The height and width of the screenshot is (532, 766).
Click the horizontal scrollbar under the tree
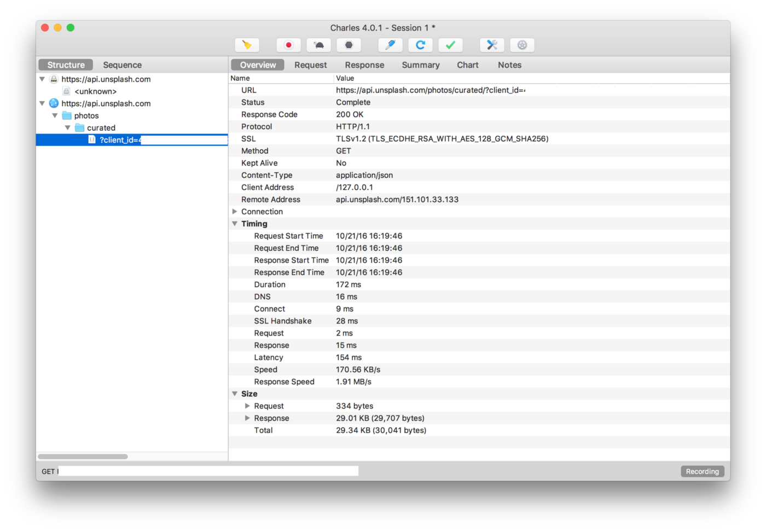tap(83, 457)
